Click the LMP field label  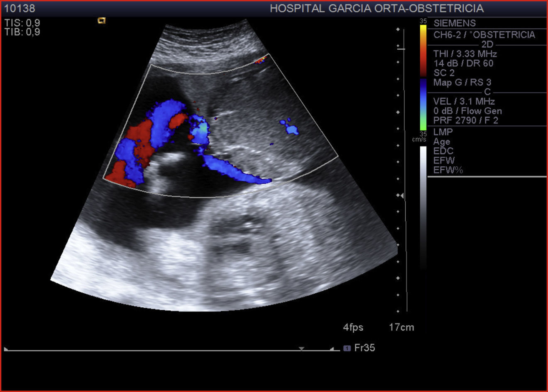tap(443, 132)
